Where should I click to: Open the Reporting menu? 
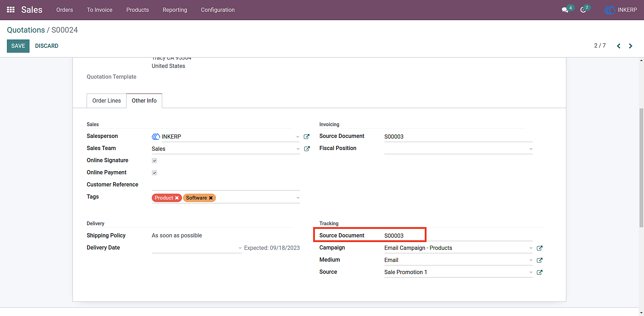click(175, 10)
